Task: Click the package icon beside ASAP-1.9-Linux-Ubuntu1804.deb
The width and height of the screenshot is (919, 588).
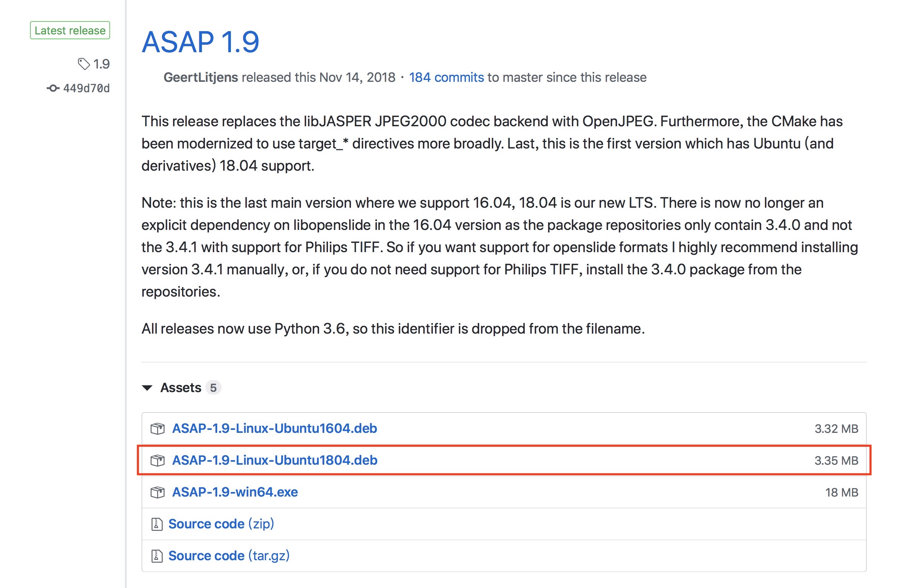Action: point(158,461)
